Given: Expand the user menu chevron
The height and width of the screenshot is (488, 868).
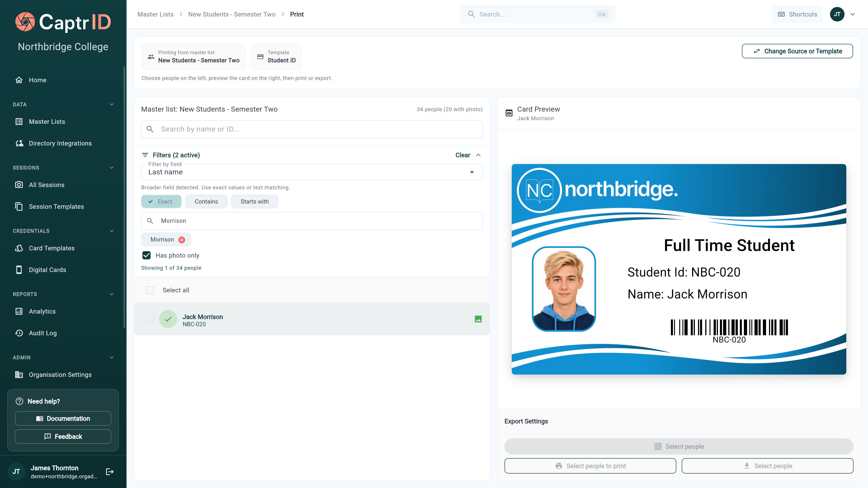Looking at the screenshot, I should coord(853,14).
